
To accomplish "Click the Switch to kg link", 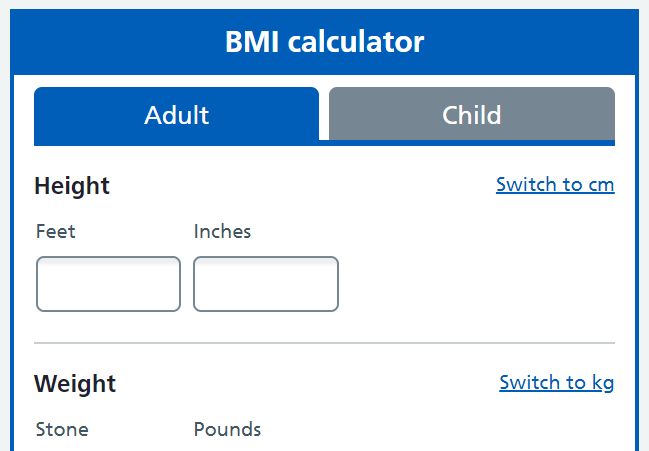I will pos(556,383).
